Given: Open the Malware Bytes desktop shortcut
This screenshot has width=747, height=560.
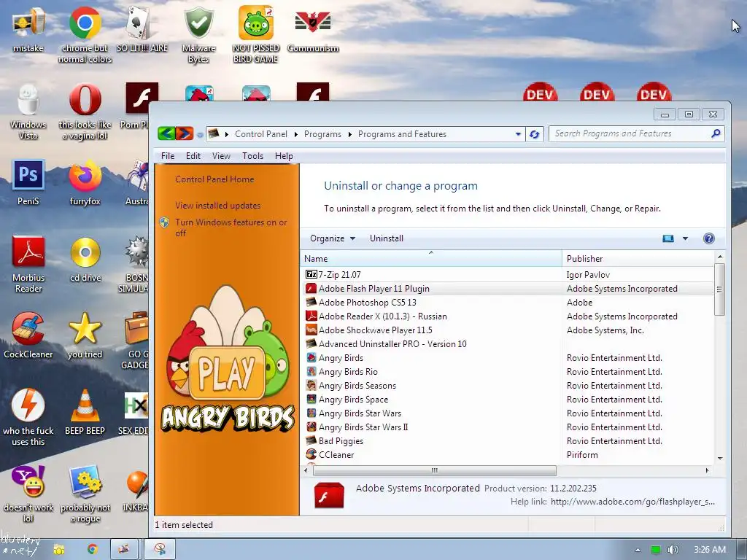Looking at the screenshot, I should pyautogui.click(x=198, y=34).
